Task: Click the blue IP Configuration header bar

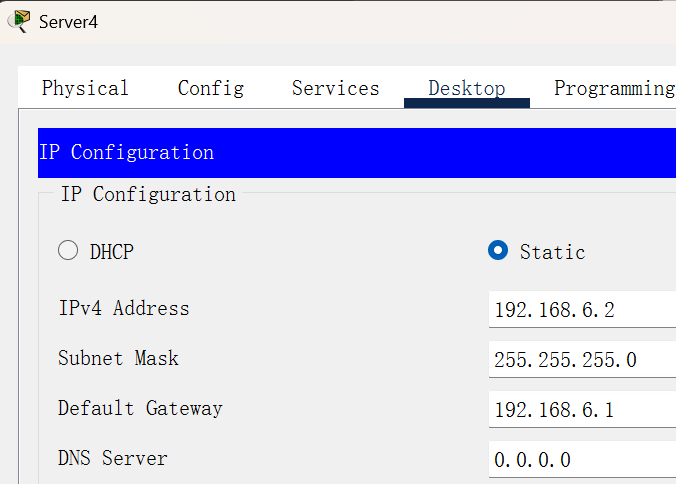Action: (357, 153)
